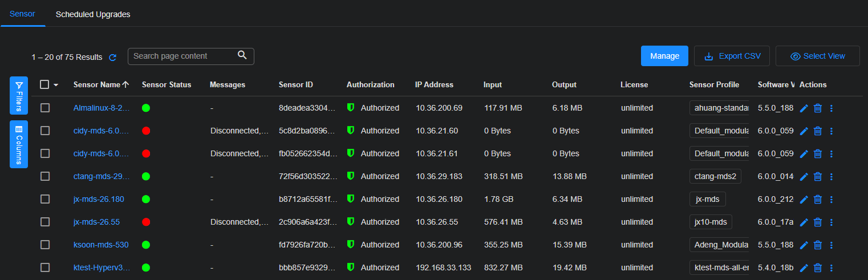The image size is (868, 280).
Task: Export the sensor list as CSV
Action: 732,56
